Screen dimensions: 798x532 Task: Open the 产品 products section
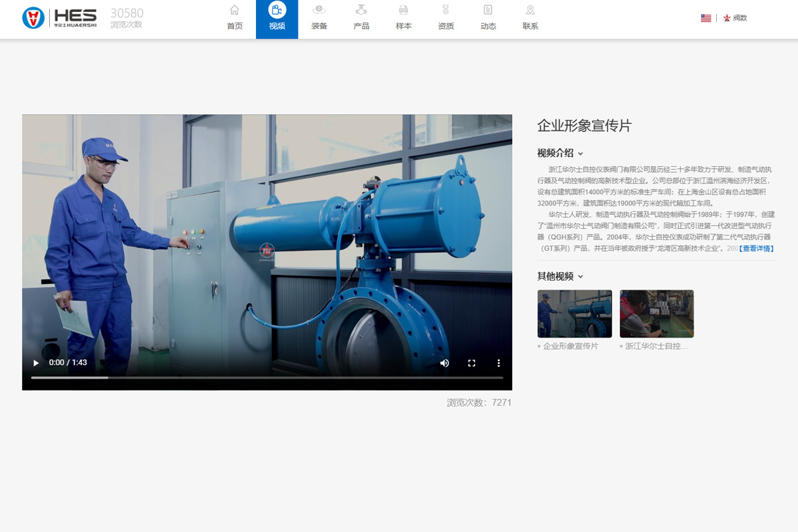[361, 19]
